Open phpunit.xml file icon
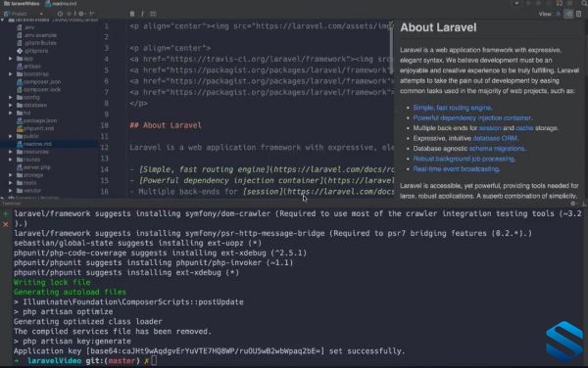 click(x=20, y=128)
